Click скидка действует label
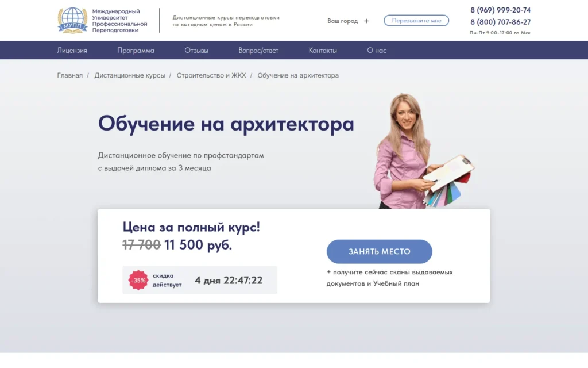588x368 pixels. click(167, 280)
